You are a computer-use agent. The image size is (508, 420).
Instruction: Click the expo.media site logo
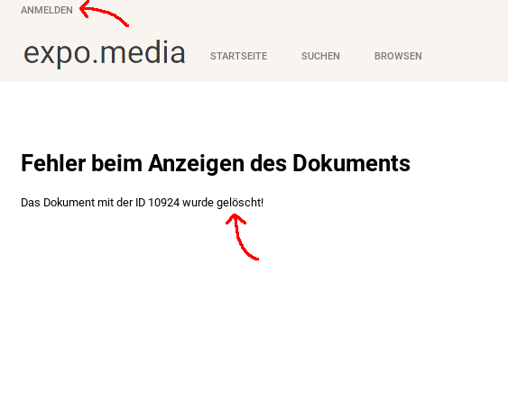pos(105,53)
